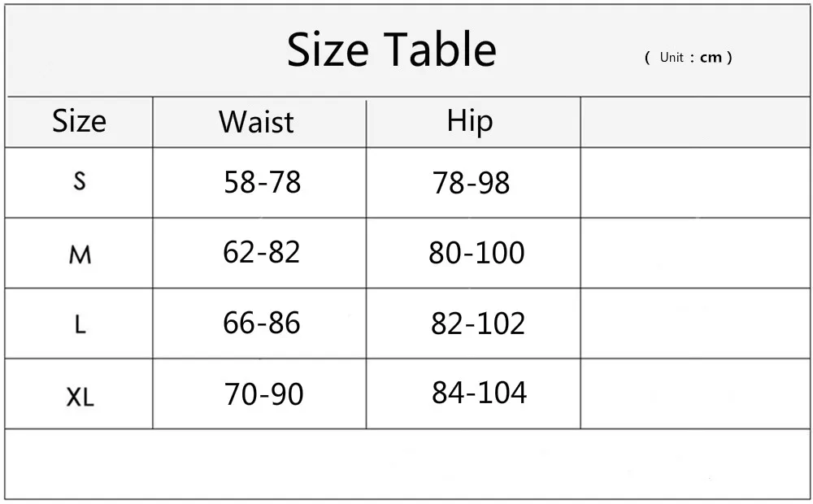Click waist value 66-86
The width and height of the screenshot is (813, 504).
coord(261,323)
